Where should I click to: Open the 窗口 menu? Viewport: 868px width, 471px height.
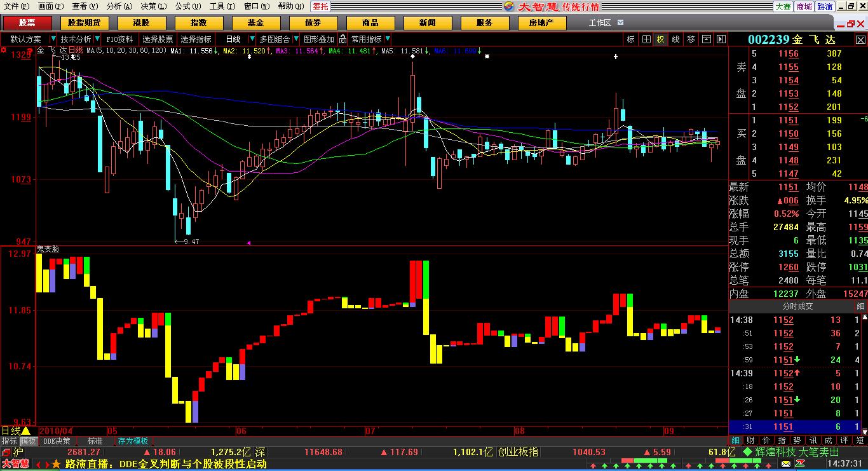click(256, 6)
